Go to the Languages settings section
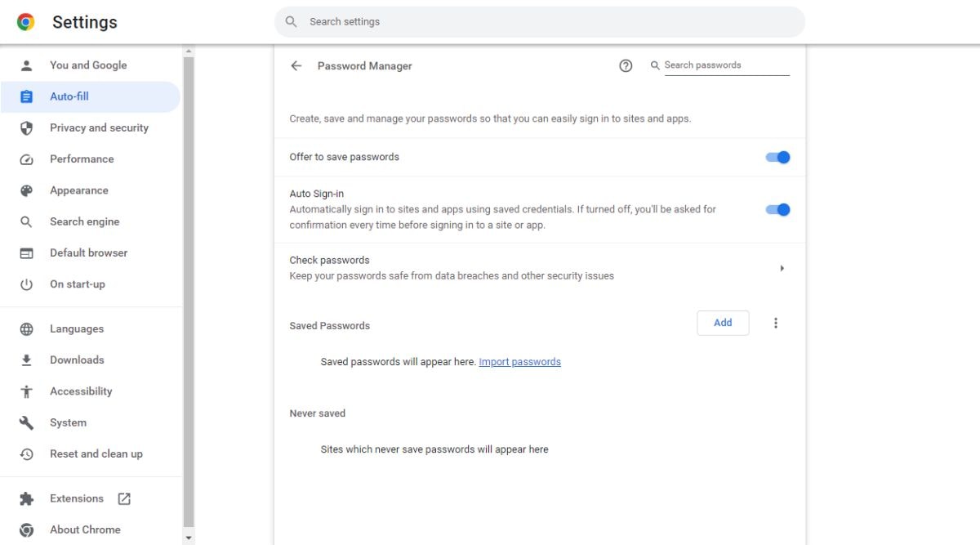This screenshot has width=980, height=545. (76, 328)
